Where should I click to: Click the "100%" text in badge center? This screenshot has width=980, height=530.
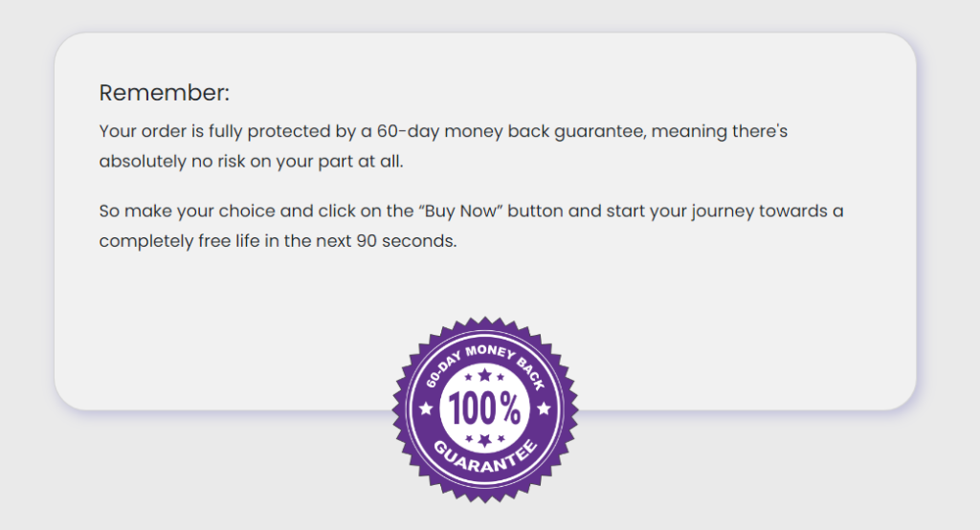pyautogui.click(x=484, y=409)
